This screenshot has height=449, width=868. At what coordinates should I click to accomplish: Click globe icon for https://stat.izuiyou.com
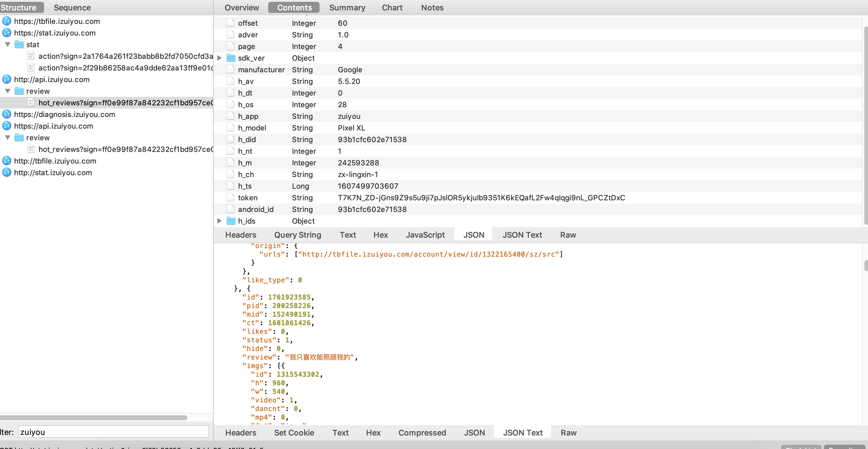point(7,33)
